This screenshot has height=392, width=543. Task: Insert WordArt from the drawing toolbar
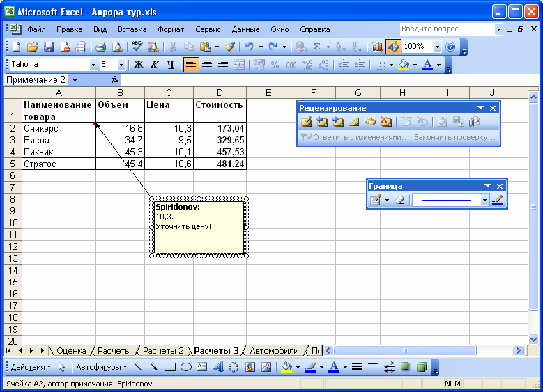(x=217, y=367)
